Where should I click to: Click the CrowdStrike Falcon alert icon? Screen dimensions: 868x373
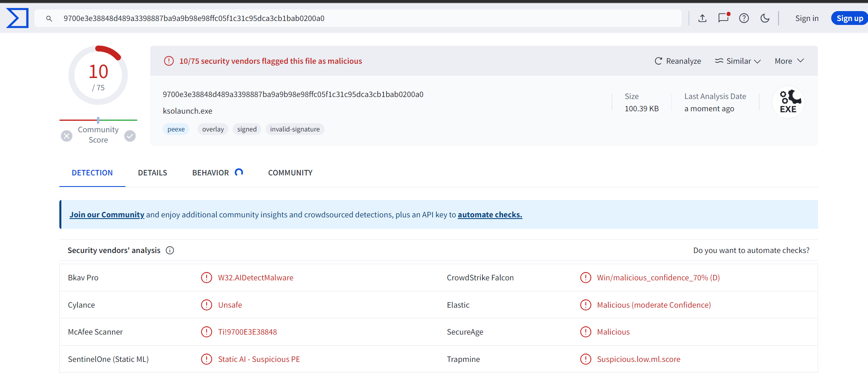(x=586, y=278)
